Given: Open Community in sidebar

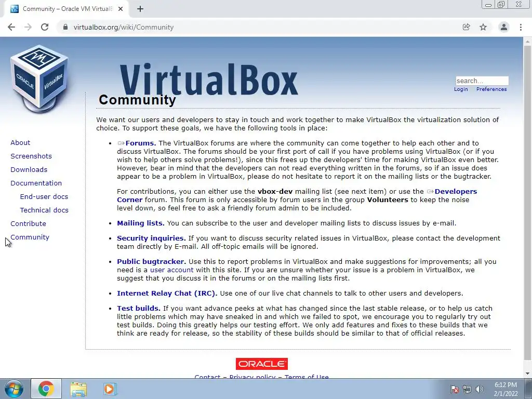Looking at the screenshot, I should tap(30, 237).
